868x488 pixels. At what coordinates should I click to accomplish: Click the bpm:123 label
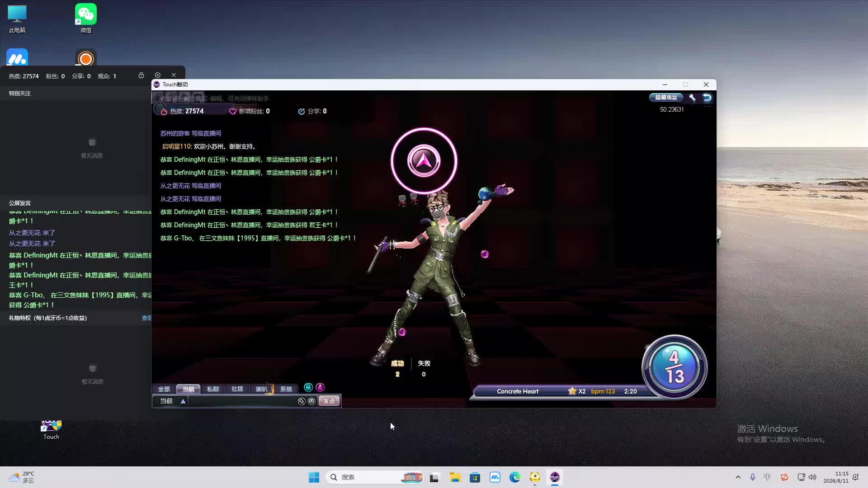[603, 391]
